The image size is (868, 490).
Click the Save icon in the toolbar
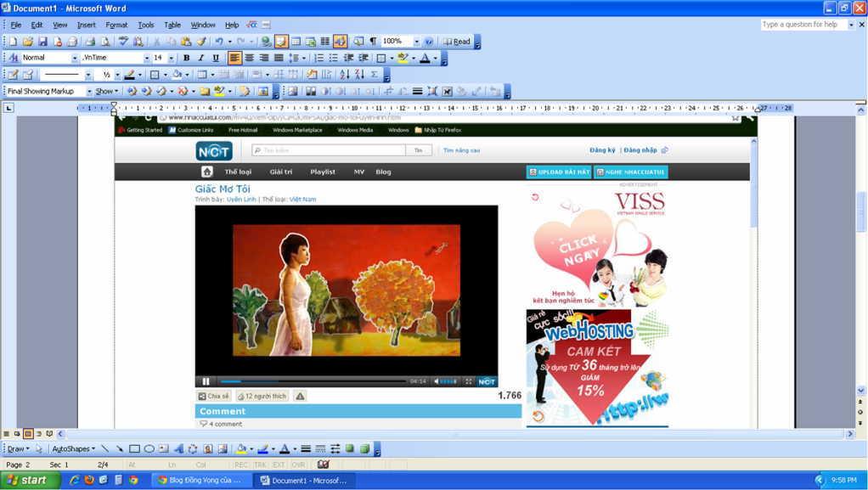(42, 42)
